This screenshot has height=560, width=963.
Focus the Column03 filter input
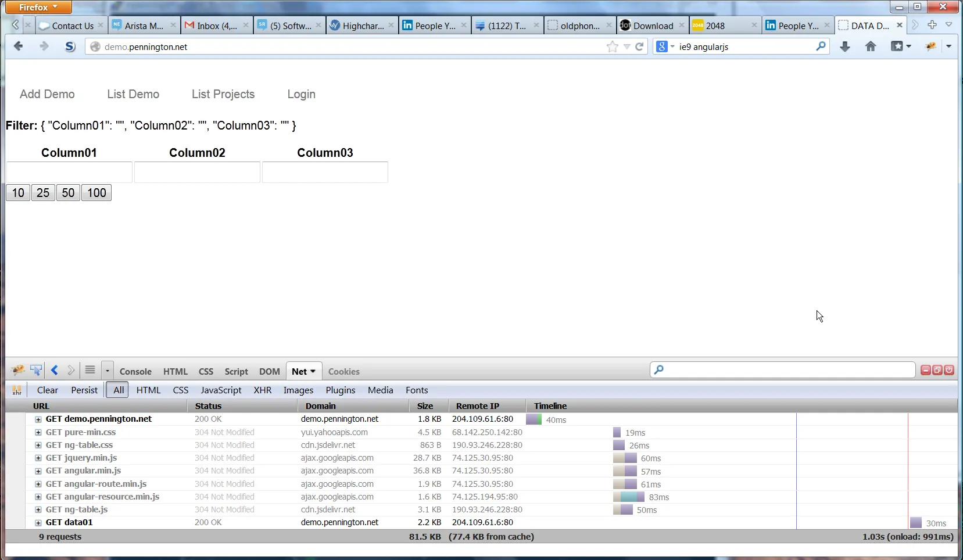(x=325, y=173)
